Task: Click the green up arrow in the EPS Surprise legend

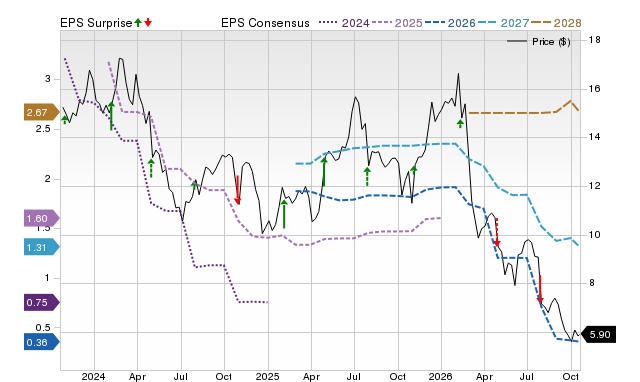Action: 138,22
